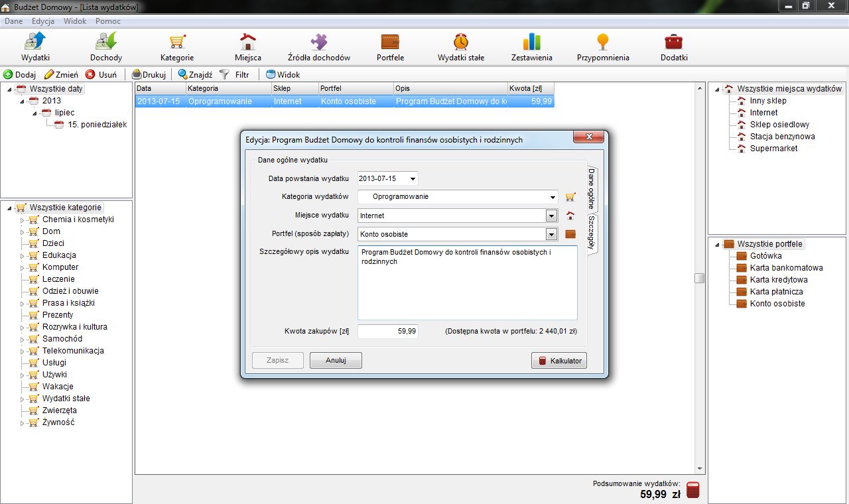Open the Dodatki toolbox icon
The image size is (849, 504).
click(x=674, y=41)
